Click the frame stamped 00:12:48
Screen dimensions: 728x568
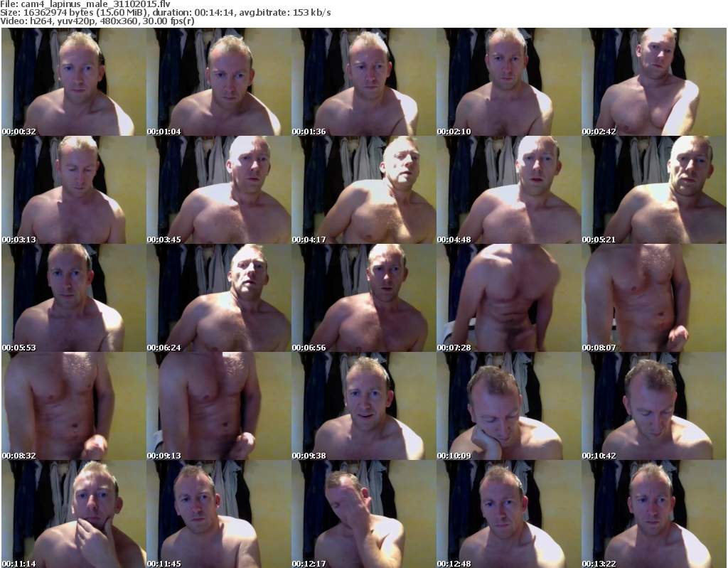coord(508,514)
